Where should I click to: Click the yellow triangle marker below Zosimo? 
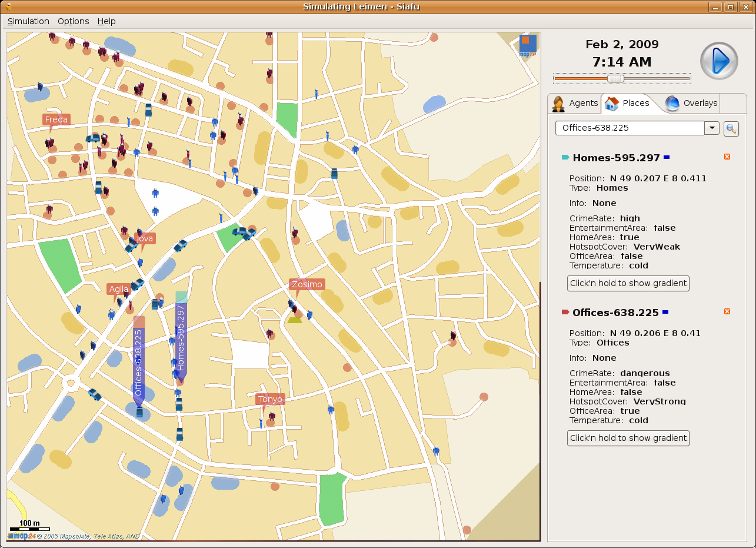(295, 320)
